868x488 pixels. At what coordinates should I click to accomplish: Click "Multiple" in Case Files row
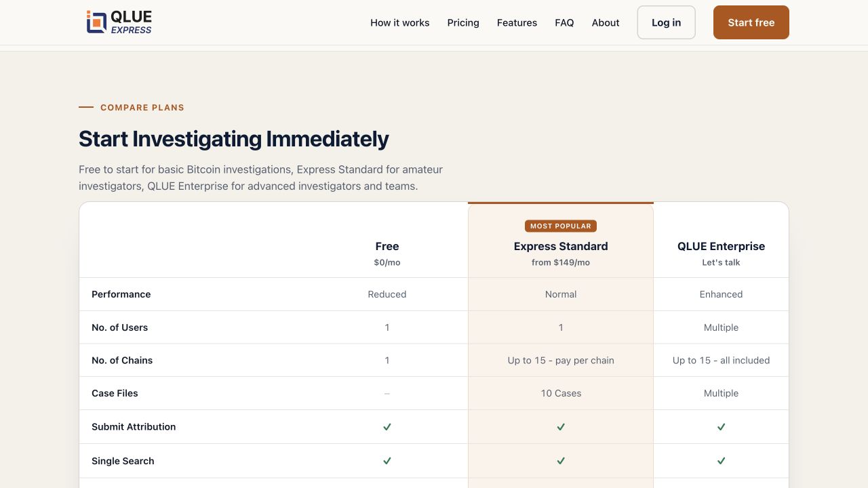tap(721, 393)
